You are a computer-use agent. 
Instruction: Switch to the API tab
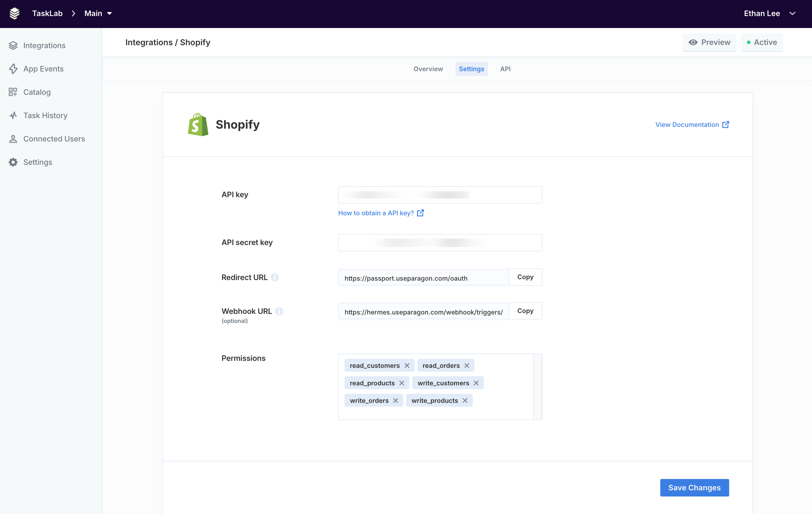click(x=505, y=69)
